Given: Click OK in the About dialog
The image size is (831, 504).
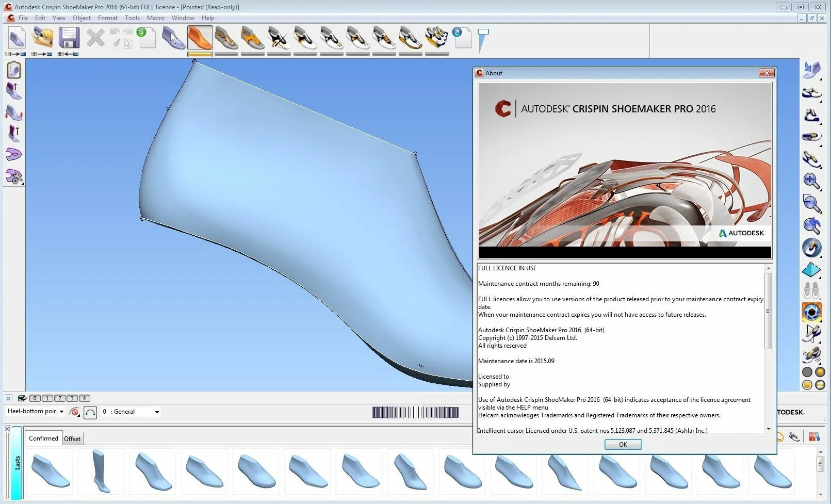Looking at the screenshot, I should 623,444.
